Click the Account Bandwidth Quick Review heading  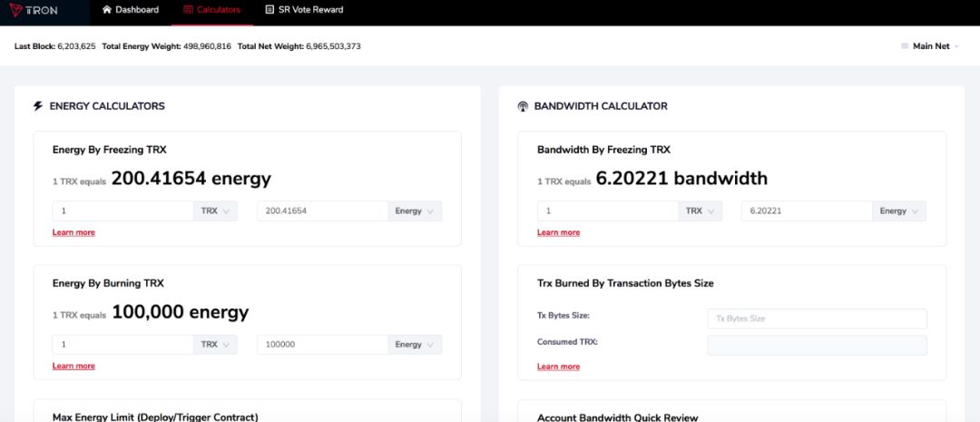(x=618, y=417)
